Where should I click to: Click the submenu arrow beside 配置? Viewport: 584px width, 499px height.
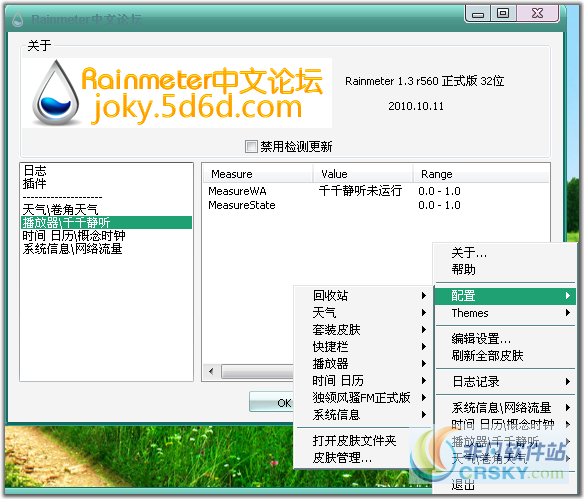click(568, 296)
